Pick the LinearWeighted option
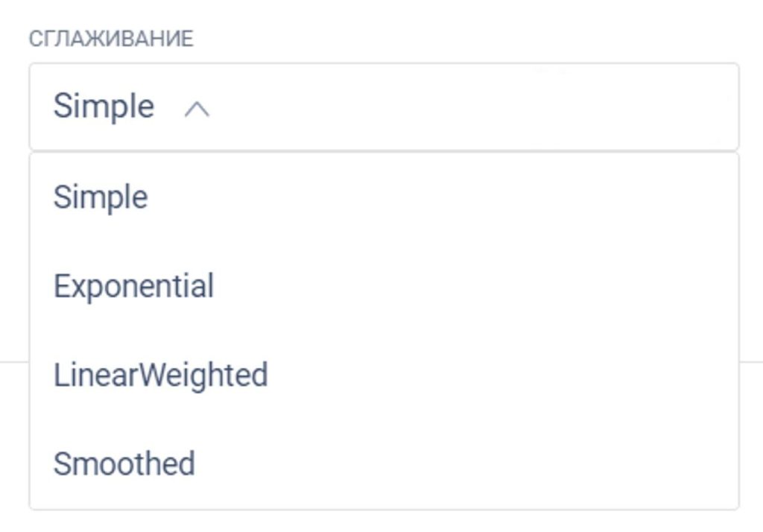 [160, 375]
